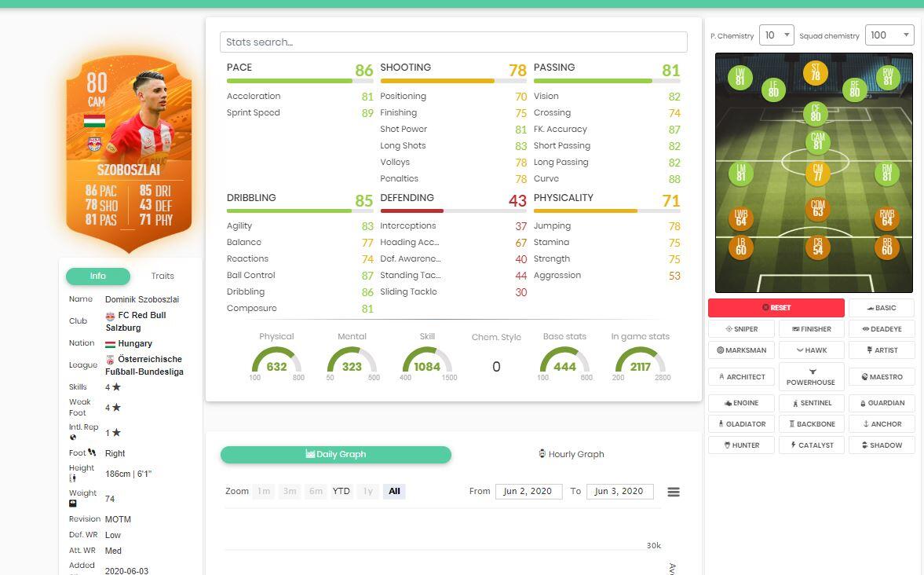Open the Squad chemistry dropdown
The image size is (924, 575).
click(889, 35)
